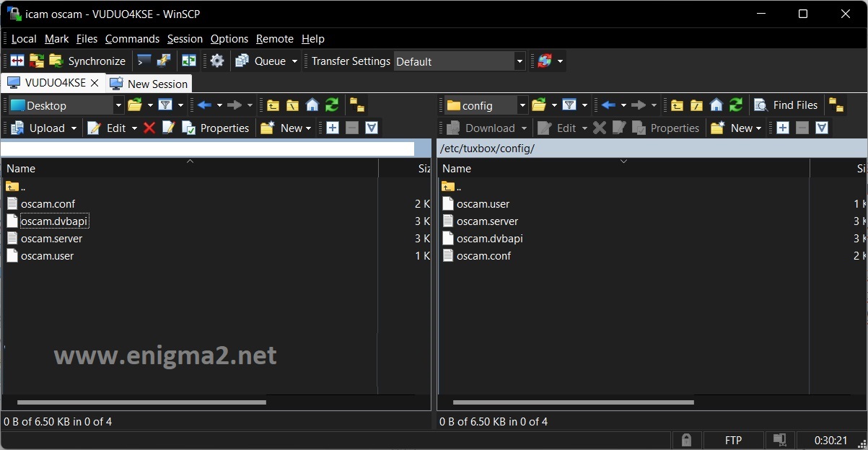
Task: Click the local open directory folder icon
Action: pos(135,105)
